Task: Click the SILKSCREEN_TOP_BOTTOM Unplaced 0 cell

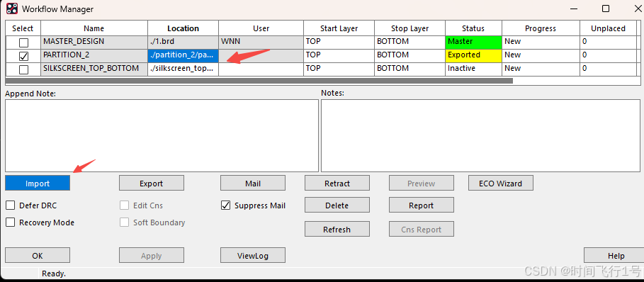Action: pyautogui.click(x=608, y=69)
